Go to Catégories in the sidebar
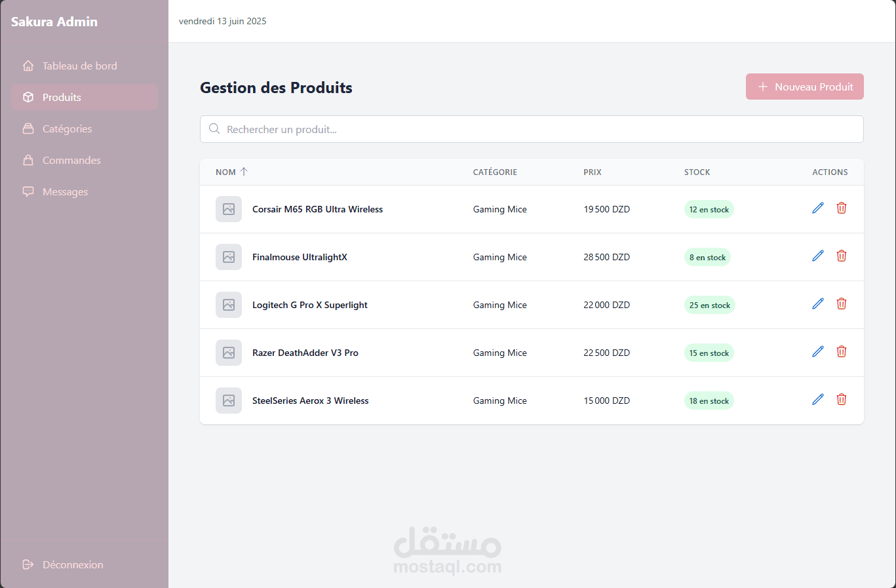896x588 pixels. point(85,128)
